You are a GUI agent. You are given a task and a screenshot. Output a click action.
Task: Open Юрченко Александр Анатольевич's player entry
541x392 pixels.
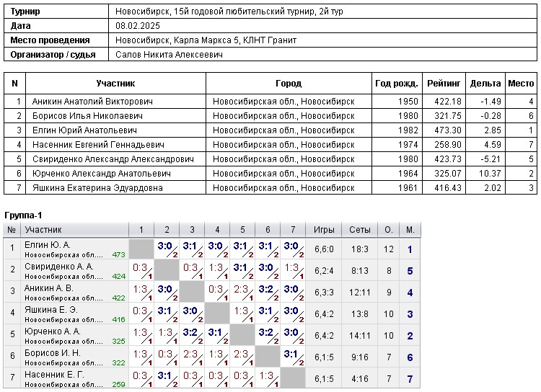(x=101, y=174)
